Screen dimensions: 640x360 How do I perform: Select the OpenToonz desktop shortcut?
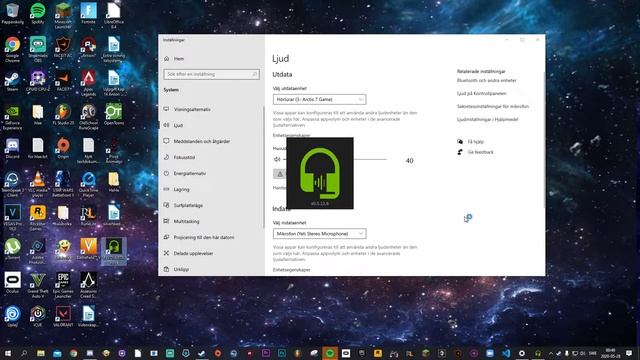[x=113, y=115]
